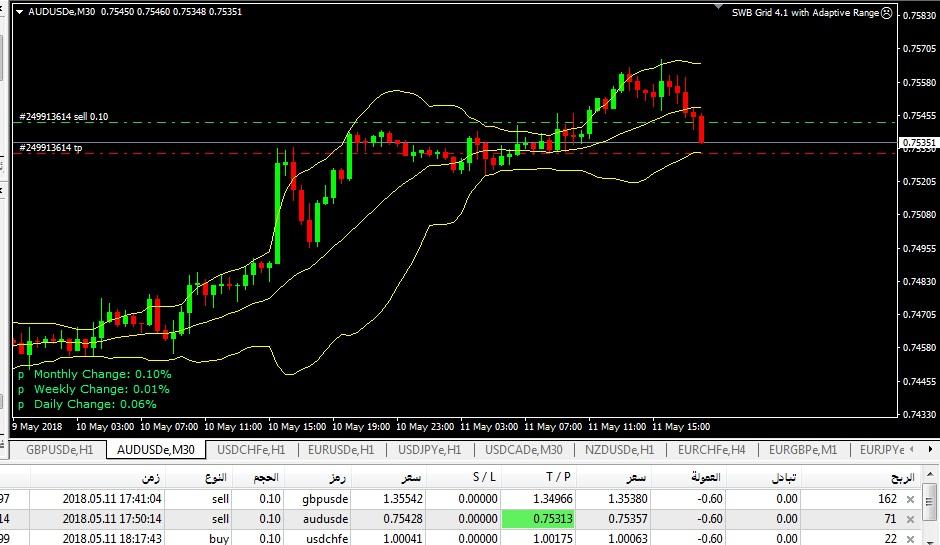
Task: Switch to USDCADe,M30 chart tab
Action: coord(523,450)
